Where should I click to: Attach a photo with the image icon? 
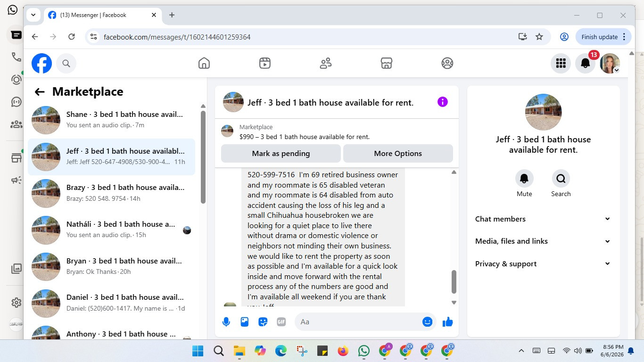pos(245,322)
